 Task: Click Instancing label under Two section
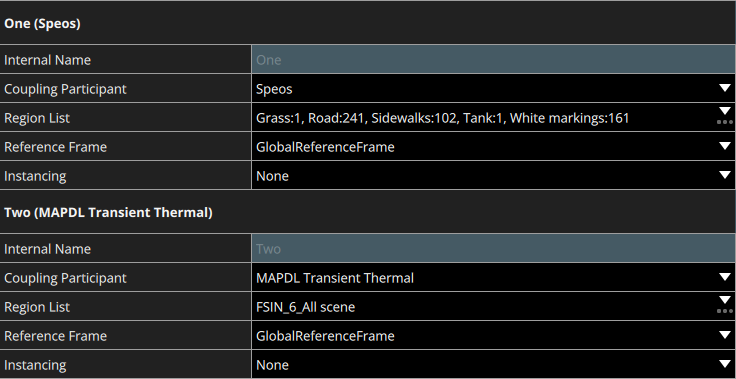[x=35, y=365]
